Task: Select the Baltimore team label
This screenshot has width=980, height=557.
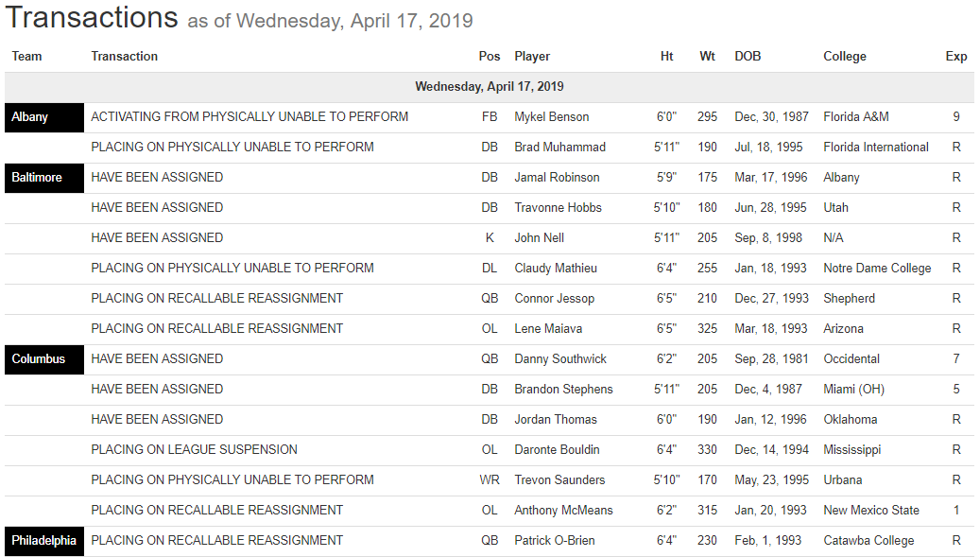Action: tap(38, 178)
